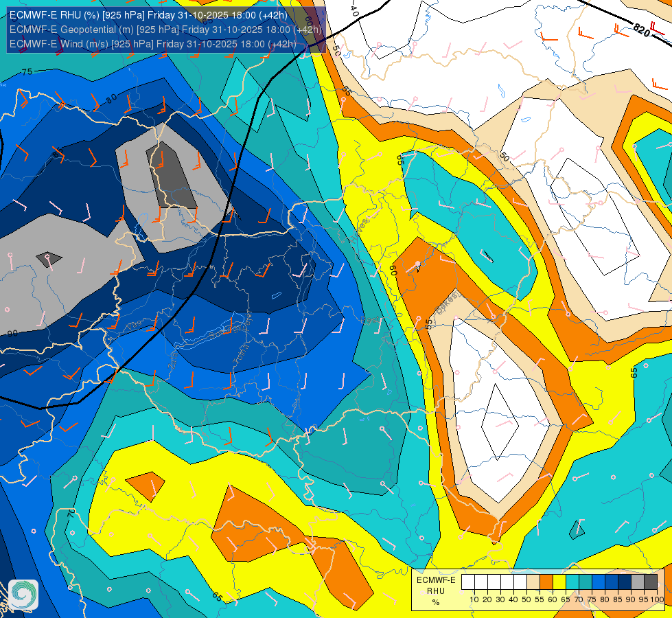Click the 70 humidity contour label
Screen dimensions: 672x618
71,513
